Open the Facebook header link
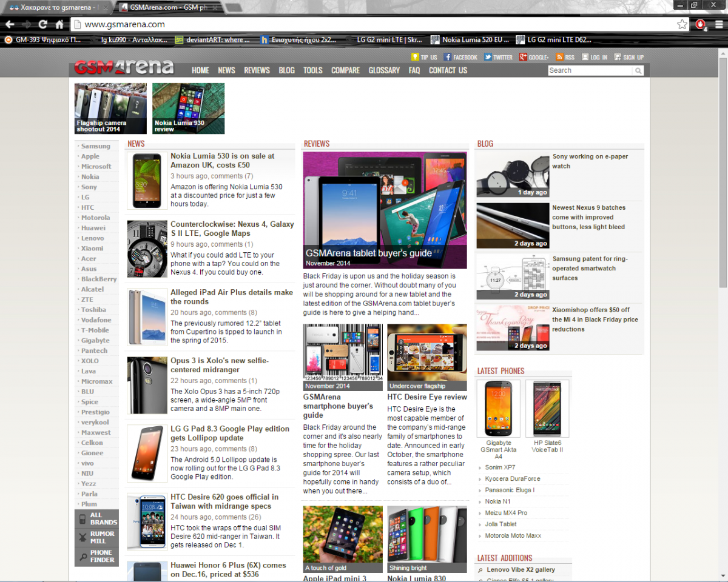Image resolution: width=728 pixels, height=582 pixels. tap(460, 57)
